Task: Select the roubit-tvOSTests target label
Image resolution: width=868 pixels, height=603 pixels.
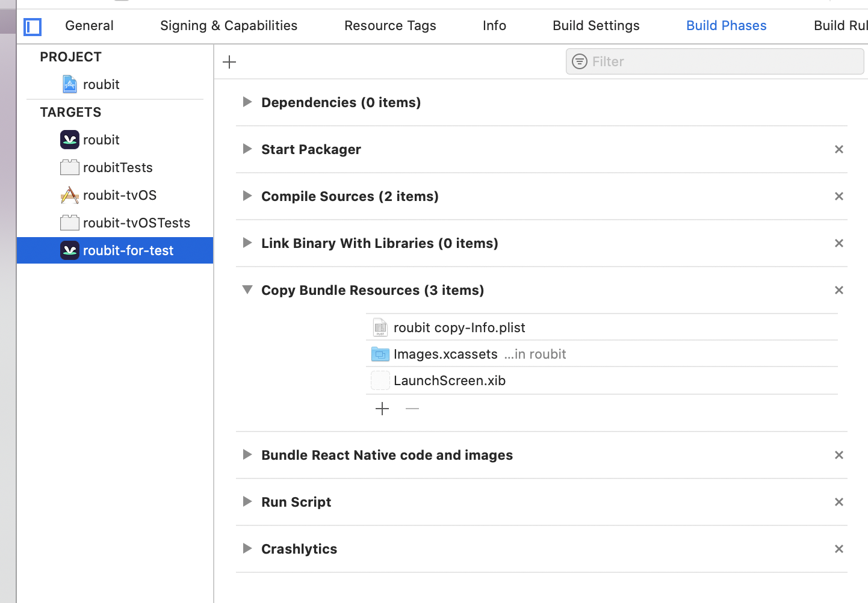Action: 137,223
